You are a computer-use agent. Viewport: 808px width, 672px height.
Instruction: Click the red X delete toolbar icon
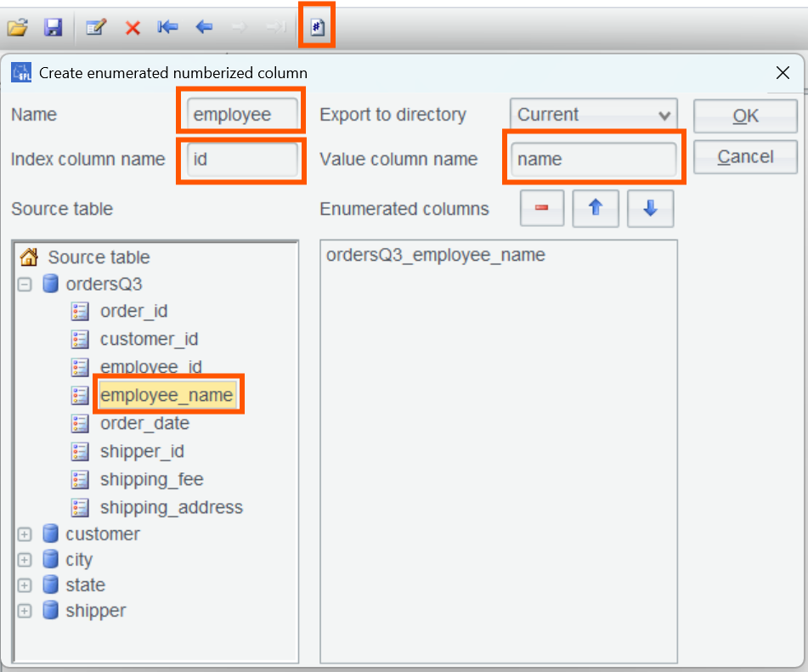[133, 27]
